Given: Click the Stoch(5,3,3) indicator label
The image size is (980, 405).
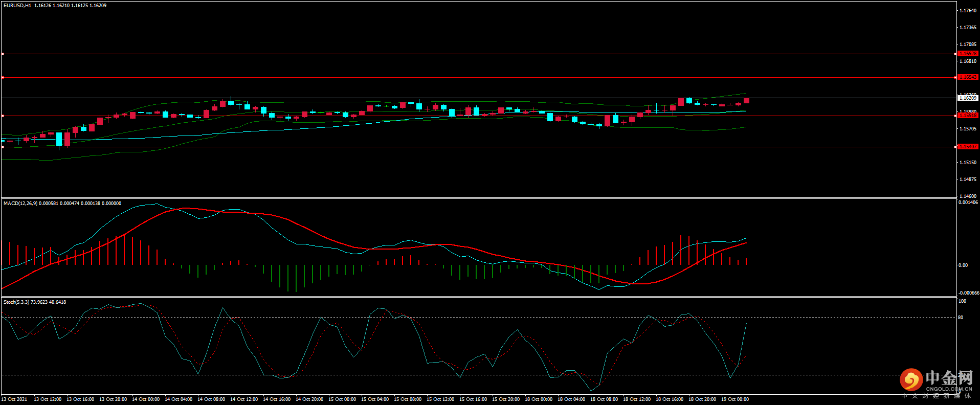Looking at the screenshot, I should click(16, 302).
